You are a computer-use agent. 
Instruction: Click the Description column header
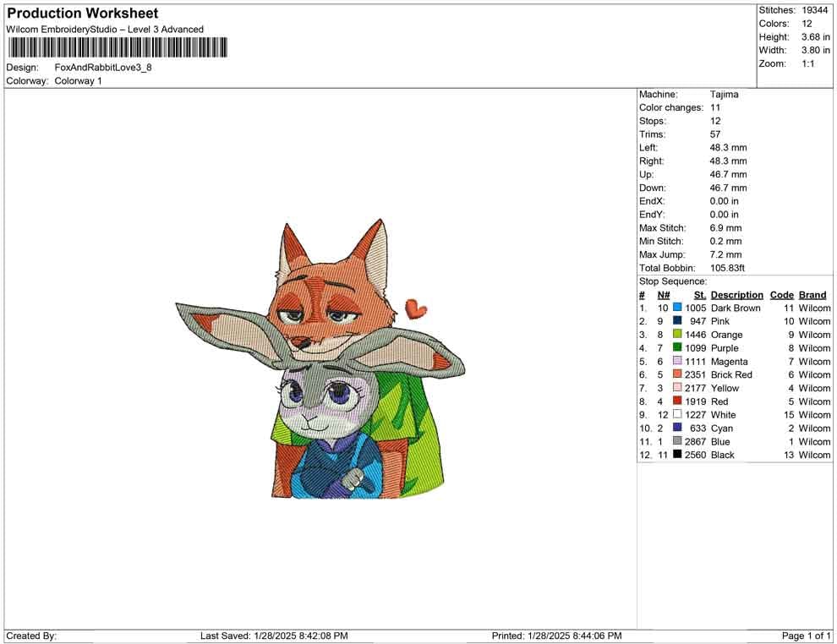tap(736, 295)
